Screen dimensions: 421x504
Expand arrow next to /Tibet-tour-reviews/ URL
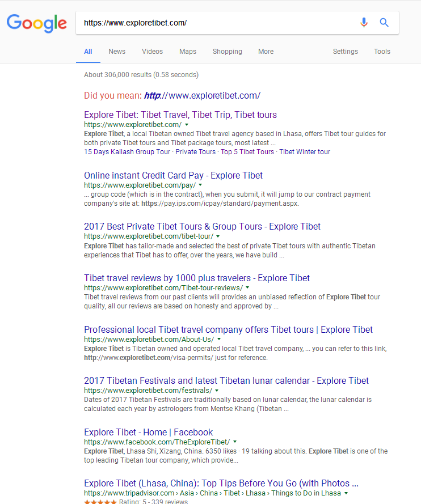[x=247, y=287]
